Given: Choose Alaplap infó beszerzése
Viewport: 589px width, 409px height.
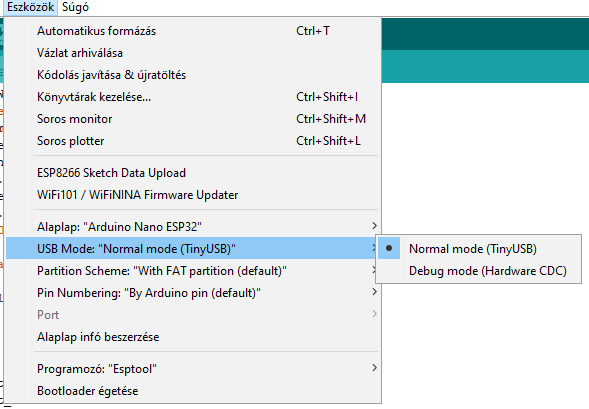Looking at the screenshot, I should 192,337.
